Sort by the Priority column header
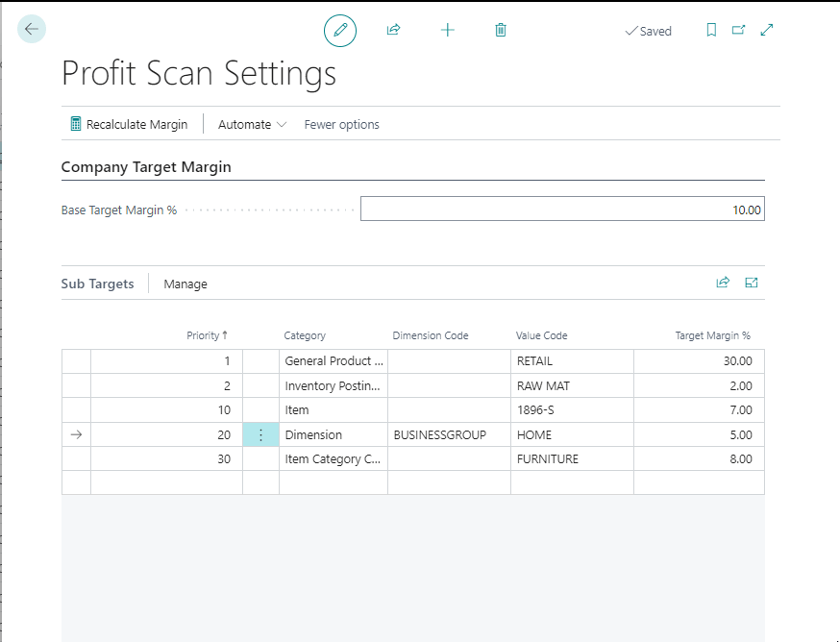The image size is (840, 642). 207,335
